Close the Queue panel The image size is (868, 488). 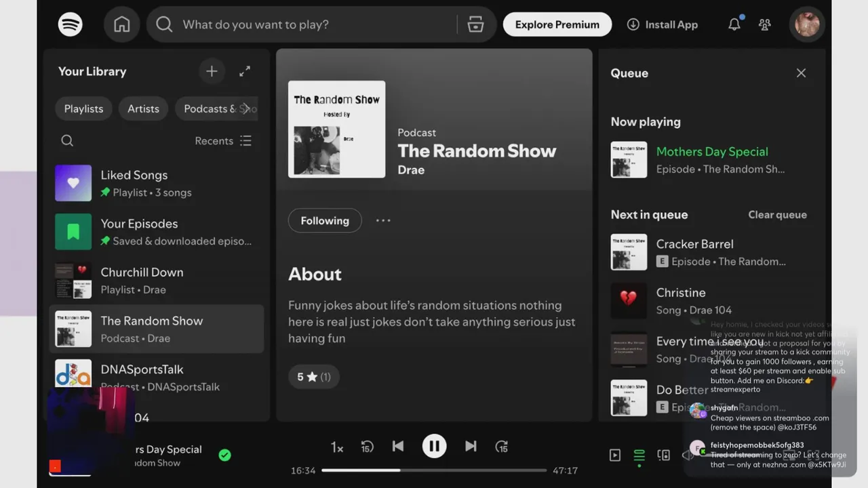[x=801, y=73]
